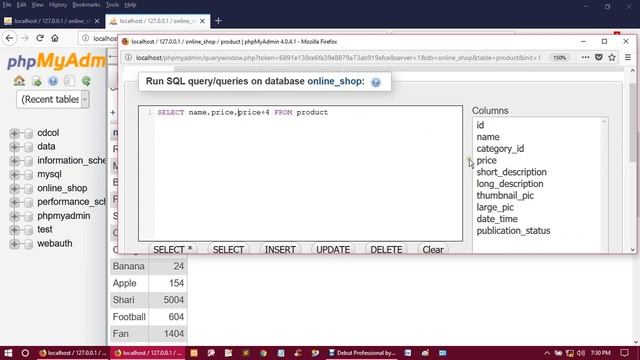
Task: Click the SELECT button
Action: coord(228,249)
